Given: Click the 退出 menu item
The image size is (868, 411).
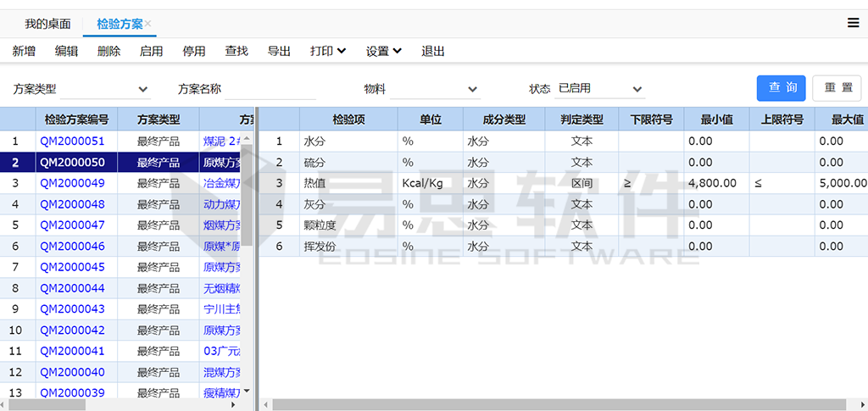Looking at the screenshot, I should coord(433,51).
